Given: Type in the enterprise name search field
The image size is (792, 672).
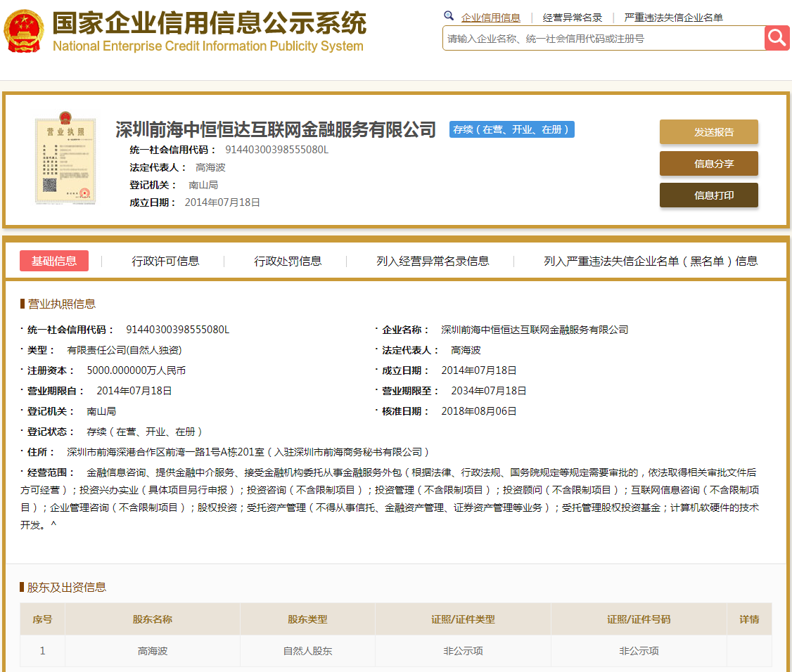Looking at the screenshot, I should coord(603,39).
